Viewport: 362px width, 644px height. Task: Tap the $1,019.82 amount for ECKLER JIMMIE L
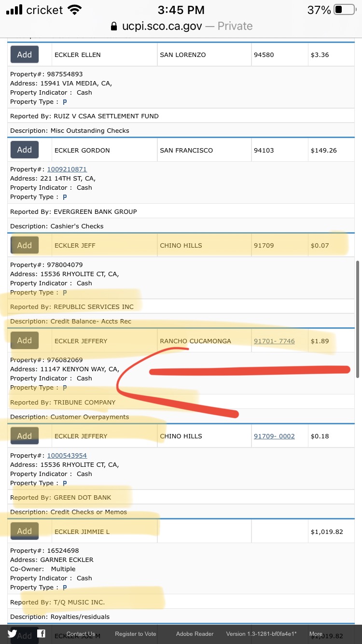point(327,532)
